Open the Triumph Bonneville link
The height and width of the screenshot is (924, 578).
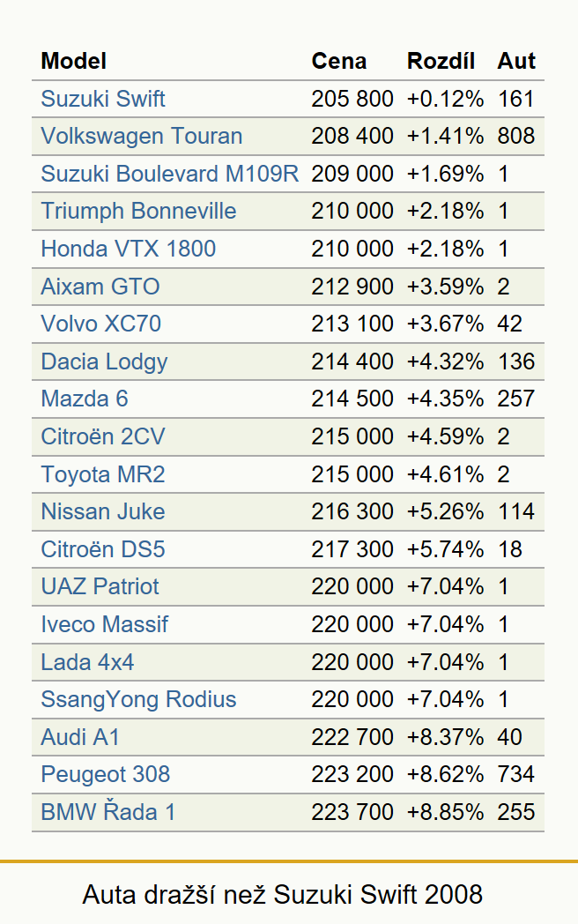[138, 211]
